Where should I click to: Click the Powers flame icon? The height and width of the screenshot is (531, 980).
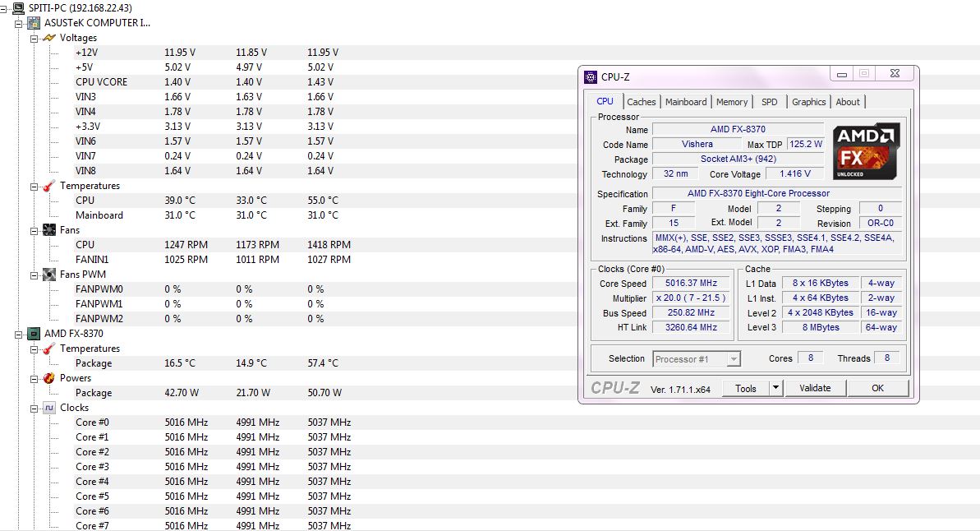click(49, 378)
